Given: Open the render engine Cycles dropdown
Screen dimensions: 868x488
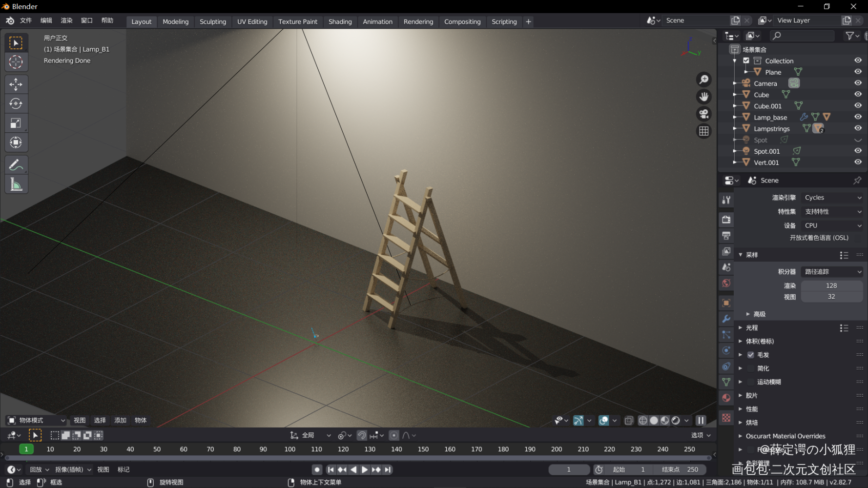Looking at the screenshot, I should coord(832,198).
